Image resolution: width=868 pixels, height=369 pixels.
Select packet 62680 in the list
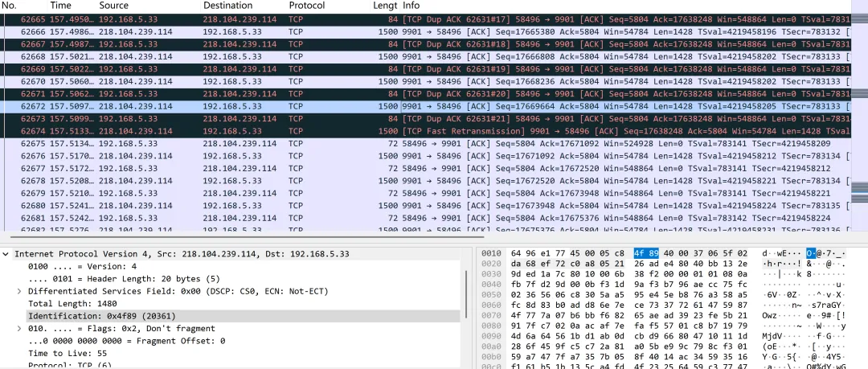[425, 206]
